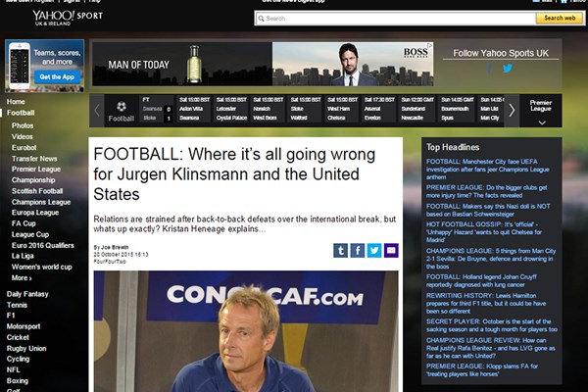Show next scores with right arrow
Image resolution: width=588 pixels, height=392 pixels.
point(512,111)
